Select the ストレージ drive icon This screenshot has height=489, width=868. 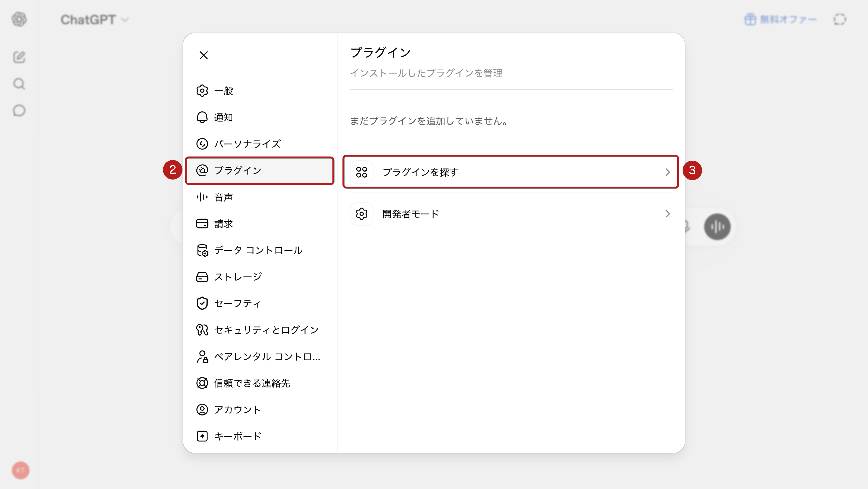coord(202,277)
